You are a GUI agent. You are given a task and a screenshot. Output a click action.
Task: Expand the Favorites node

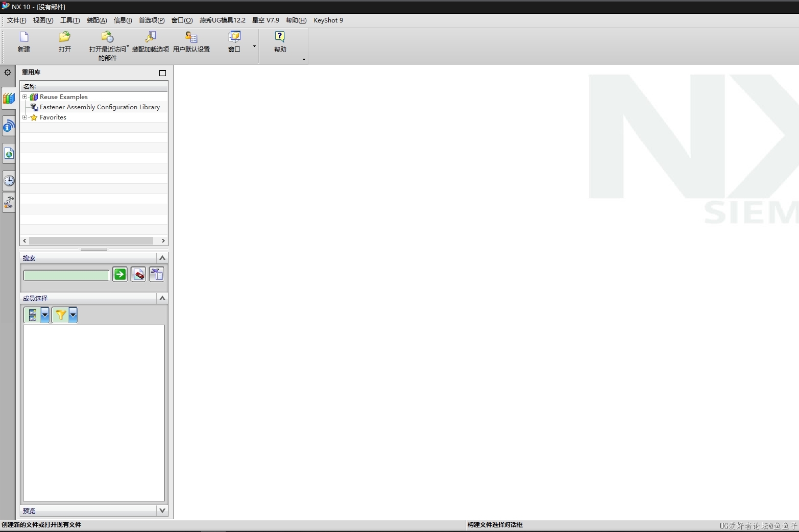point(25,117)
